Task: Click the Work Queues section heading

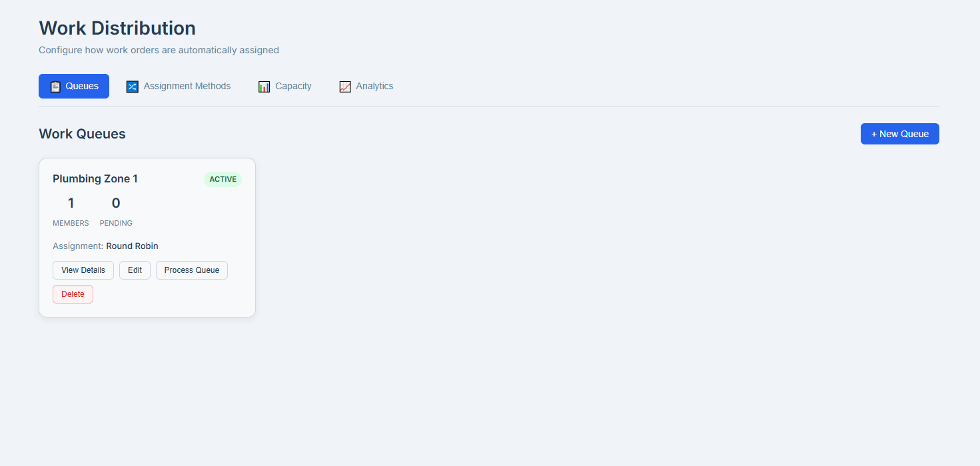Action: (82, 134)
